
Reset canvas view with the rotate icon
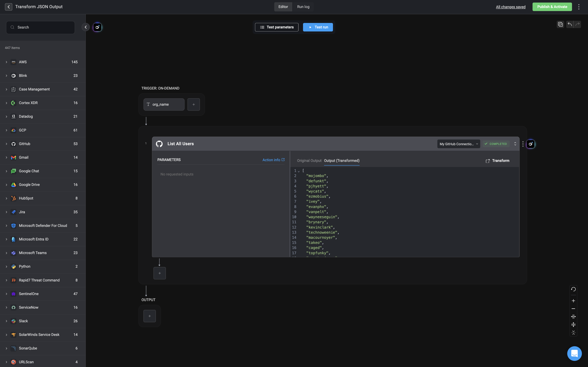point(573,289)
